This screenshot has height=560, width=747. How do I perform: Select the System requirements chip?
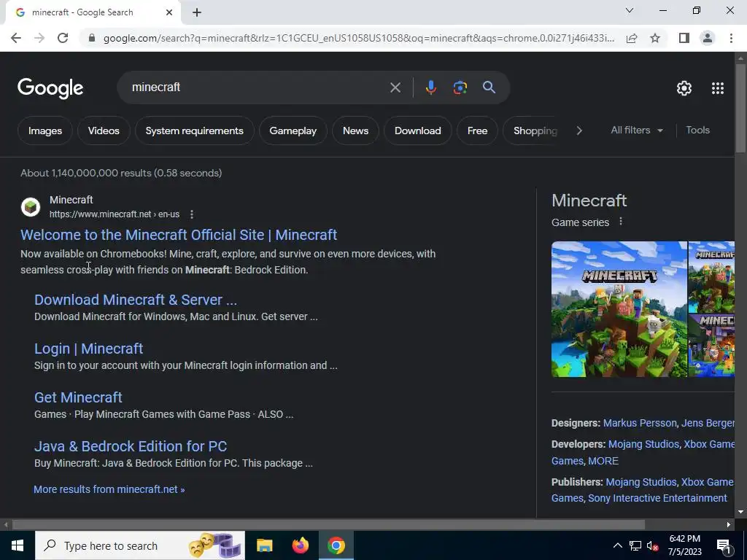(194, 131)
